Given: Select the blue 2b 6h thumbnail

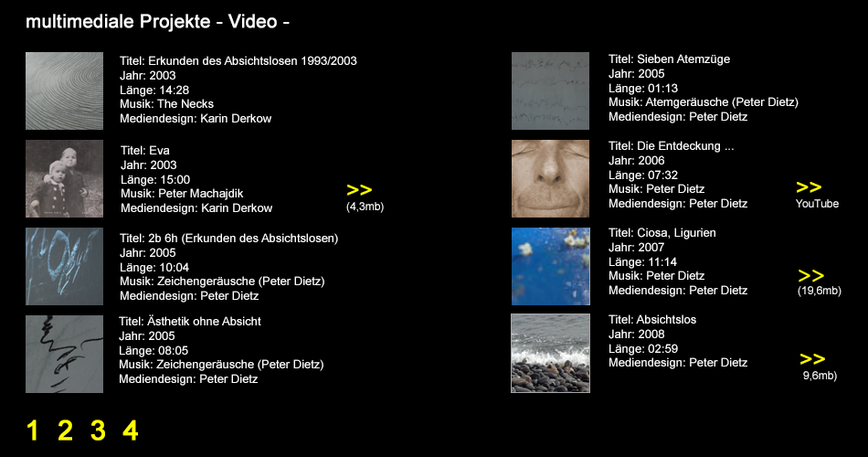Looking at the screenshot, I should 64,267.
